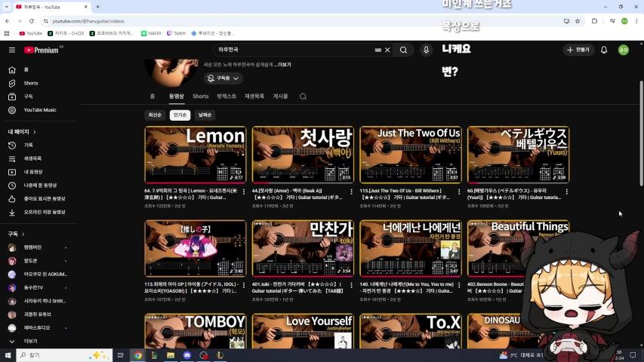Play the 만찬가 tuki video thumbnail
Screen dimensions: 644x362
pyautogui.click(x=303, y=248)
